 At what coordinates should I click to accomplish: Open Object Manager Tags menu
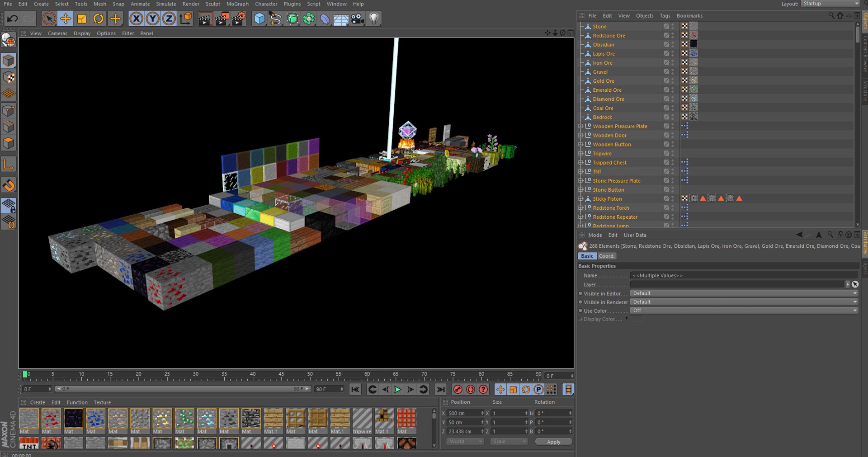[x=665, y=15]
